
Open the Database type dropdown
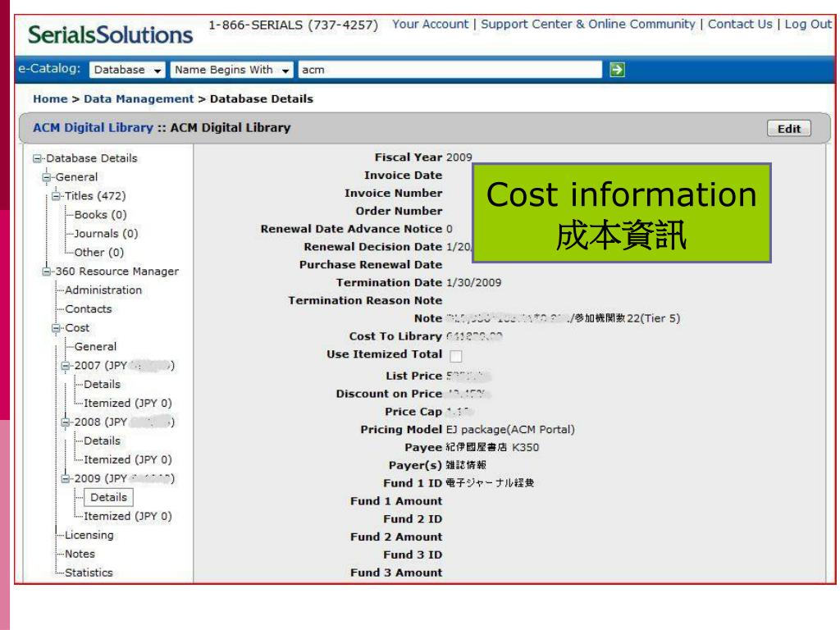[127, 70]
